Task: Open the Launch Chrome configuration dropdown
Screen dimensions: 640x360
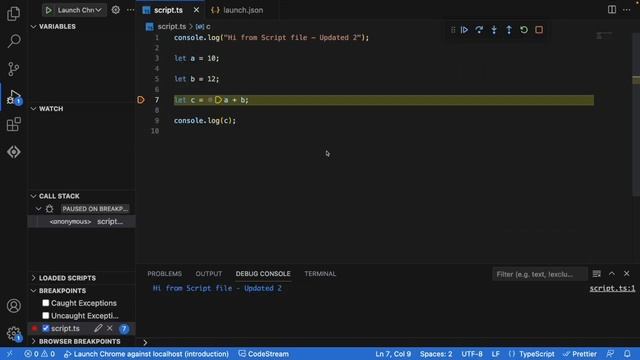Action: 80,10
